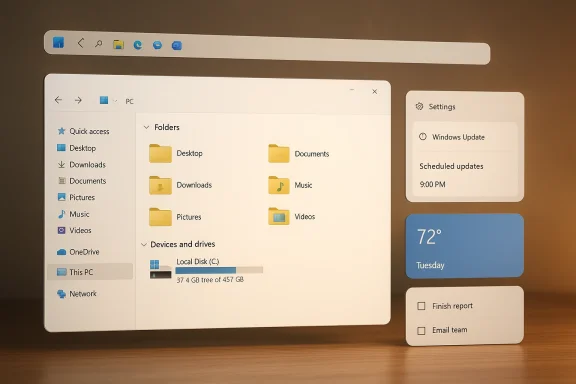Select the Local Disk (C:) drive icon

point(161,269)
